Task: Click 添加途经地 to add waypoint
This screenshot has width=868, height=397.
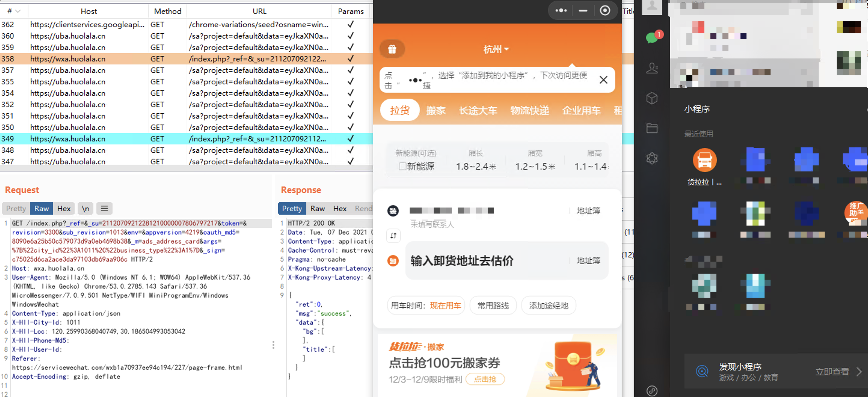Action: (x=548, y=305)
